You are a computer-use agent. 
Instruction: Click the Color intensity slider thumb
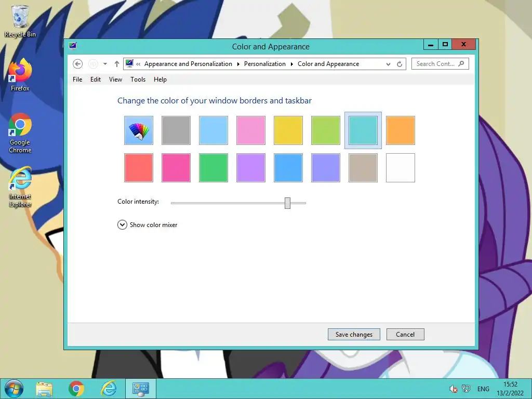(287, 203)
